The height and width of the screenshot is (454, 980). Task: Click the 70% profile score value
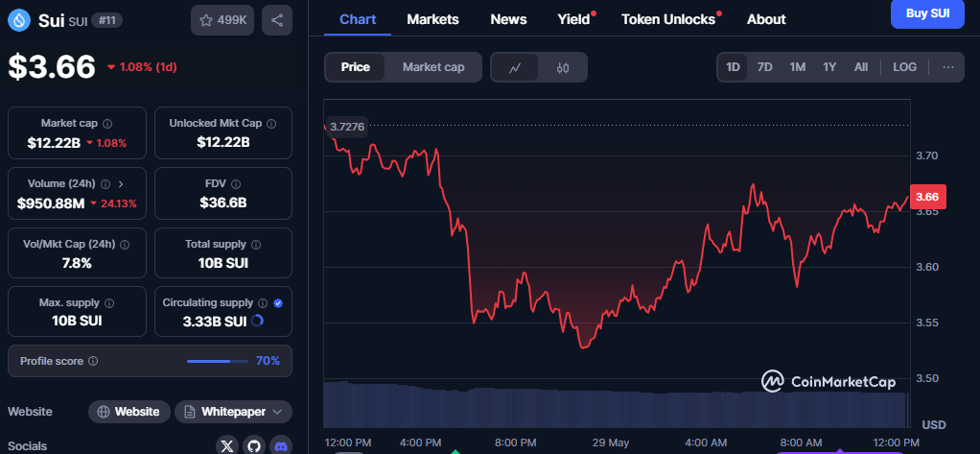tap(268, 362)
